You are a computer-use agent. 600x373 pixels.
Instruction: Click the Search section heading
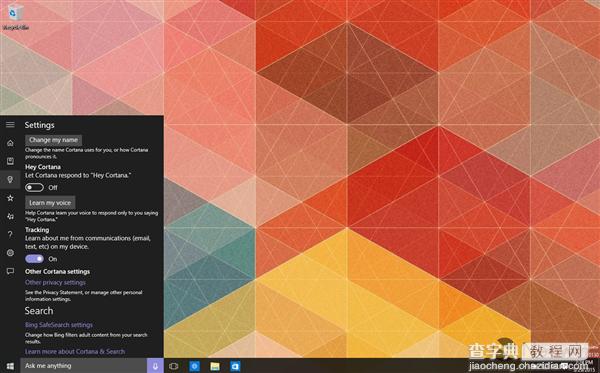pos(39,311)
